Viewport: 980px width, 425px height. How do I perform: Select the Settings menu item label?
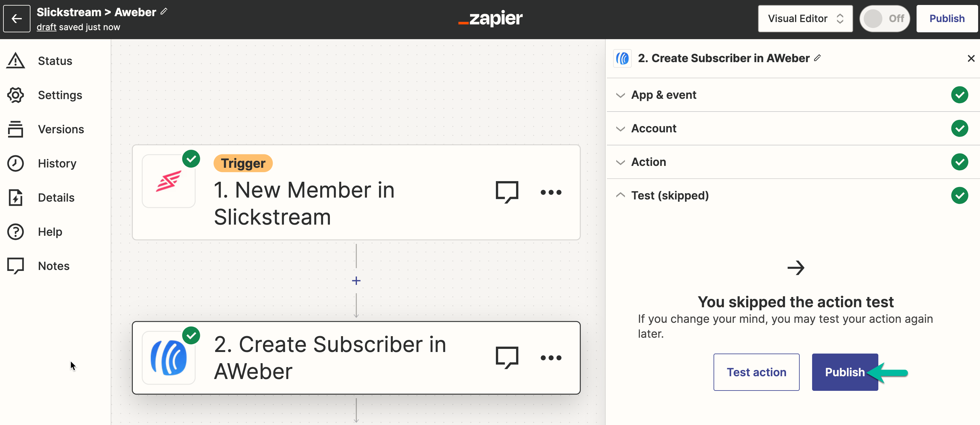60,95
